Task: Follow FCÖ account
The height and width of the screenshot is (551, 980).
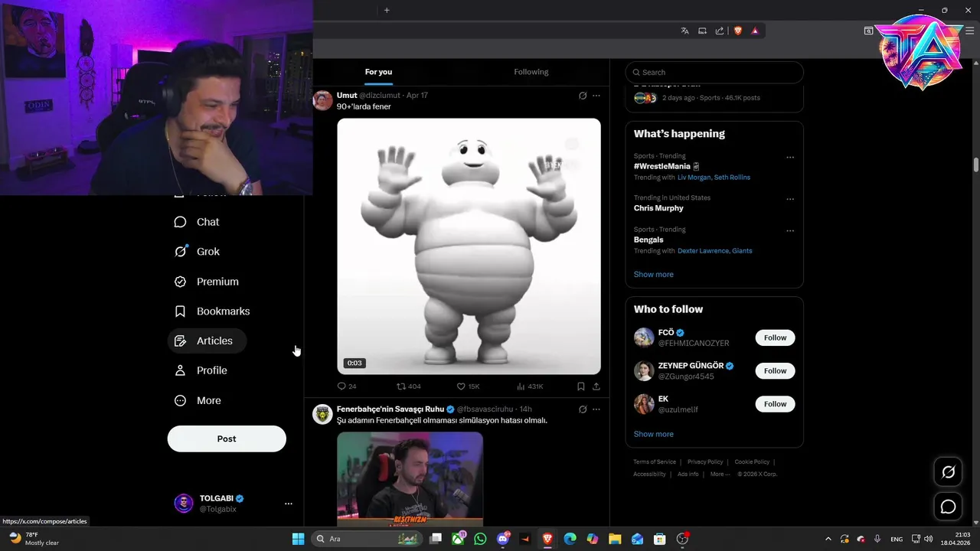Action: [x=775, y=337]
